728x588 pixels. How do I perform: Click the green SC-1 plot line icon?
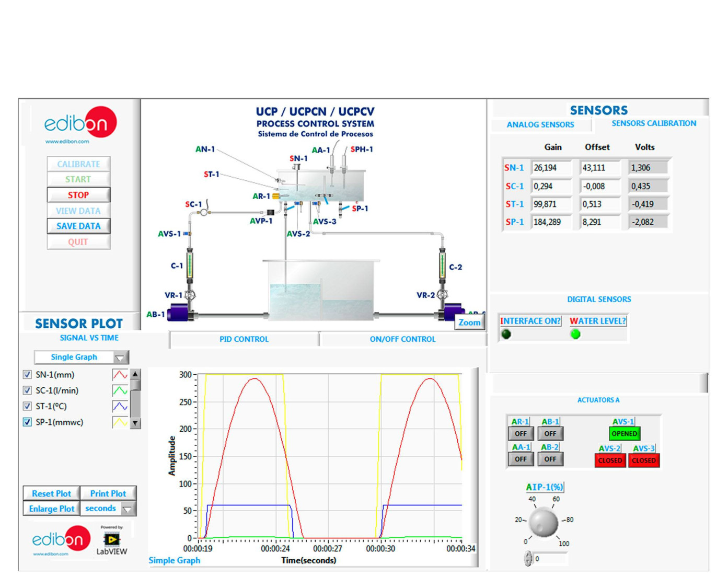(x=120, y=390)
